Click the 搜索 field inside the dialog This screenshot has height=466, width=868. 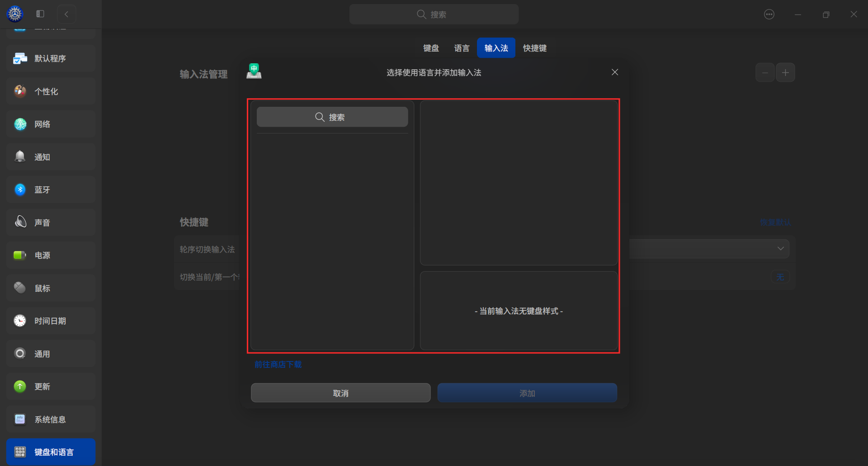click(332, 117)
